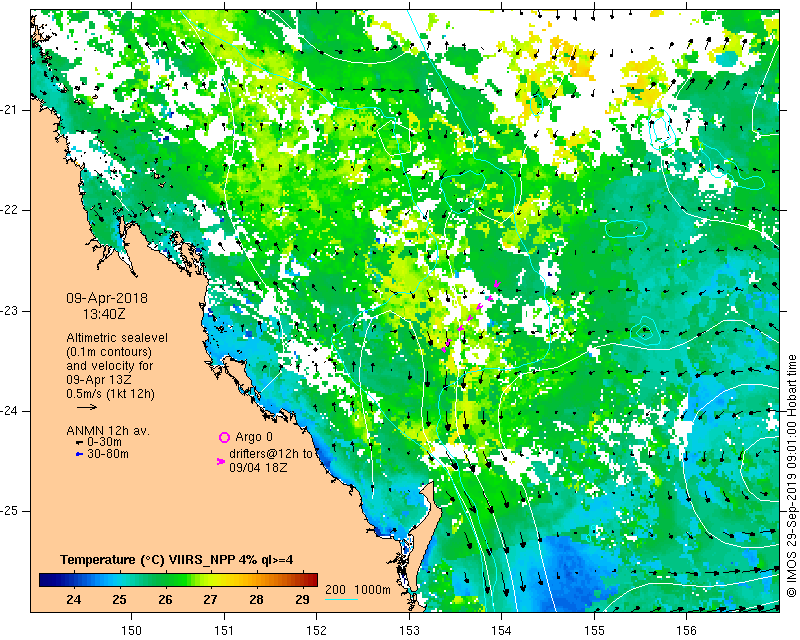Click the '0.5m/s (1kt 12h)' label
Viewport: 800px width, 640px height.
[110, 394]
